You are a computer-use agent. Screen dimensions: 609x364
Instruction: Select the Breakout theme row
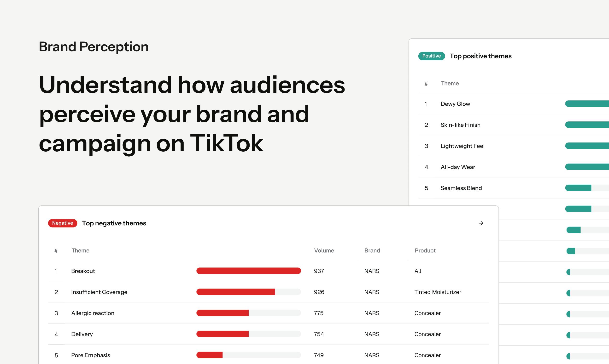[x=268, y=271]
